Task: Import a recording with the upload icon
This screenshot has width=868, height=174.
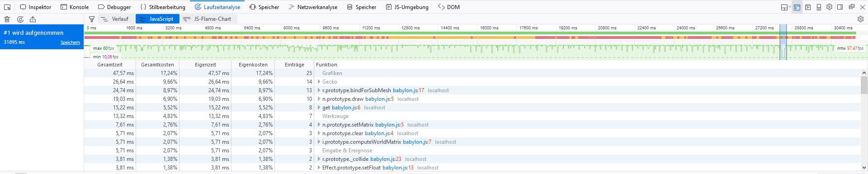Action: (x=33, y=19)
